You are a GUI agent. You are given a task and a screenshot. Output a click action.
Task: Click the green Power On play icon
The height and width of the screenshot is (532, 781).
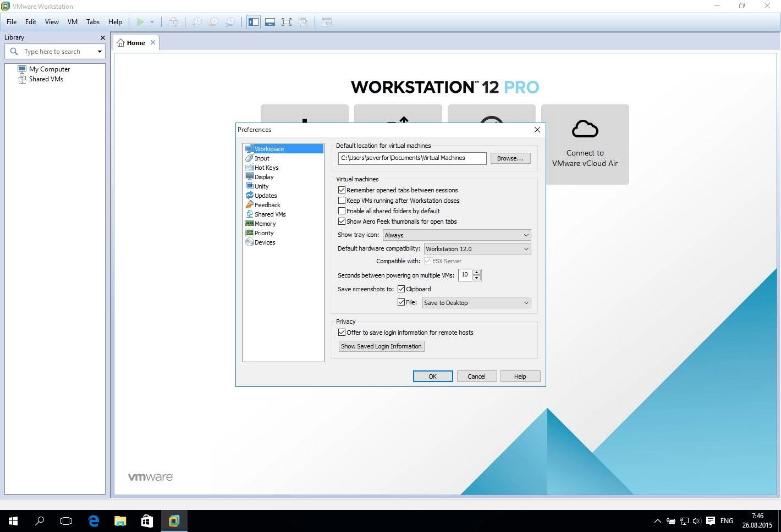pos(140,22)
